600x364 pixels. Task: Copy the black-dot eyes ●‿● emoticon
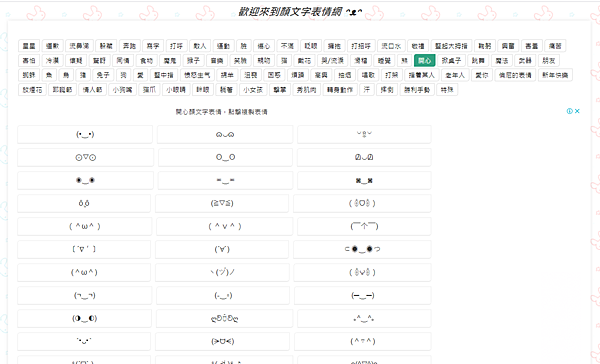[x=85, y=180]
